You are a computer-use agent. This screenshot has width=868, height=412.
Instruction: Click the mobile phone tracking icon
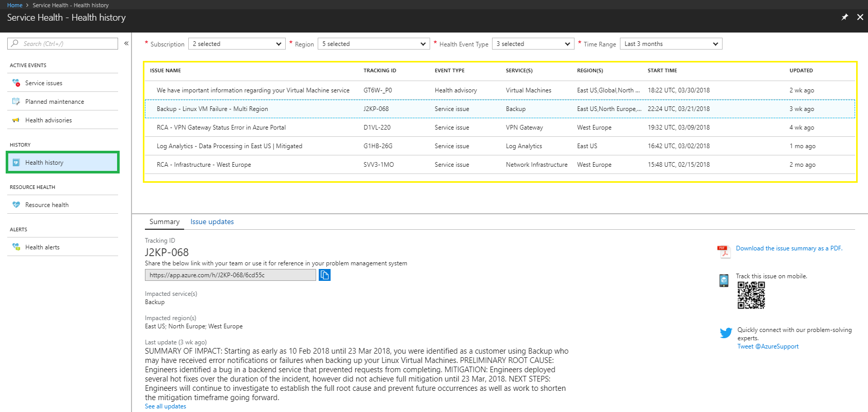[x=724, y=280]
